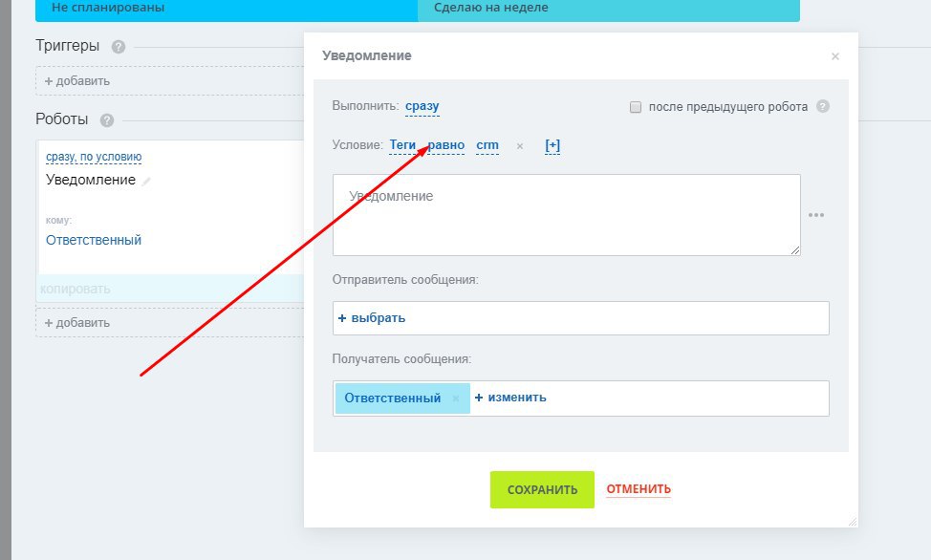Image resolution: width=931 pixels, height=560 pixels.
Task: Click robot title 'Уведомление' in card
Action: (x=91, y=180)
